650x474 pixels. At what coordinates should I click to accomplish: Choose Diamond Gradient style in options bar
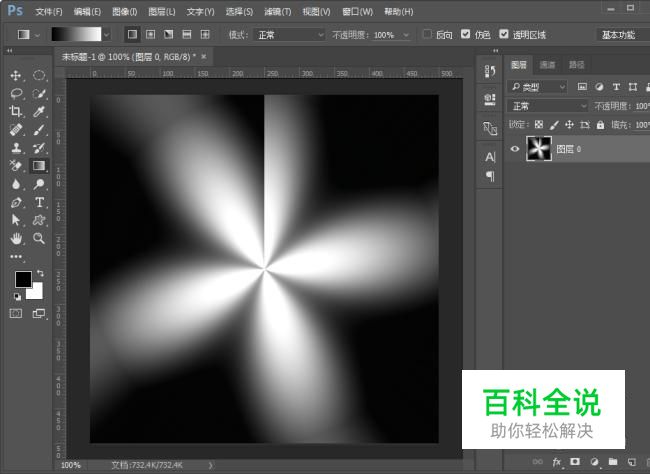pos(205,34)
